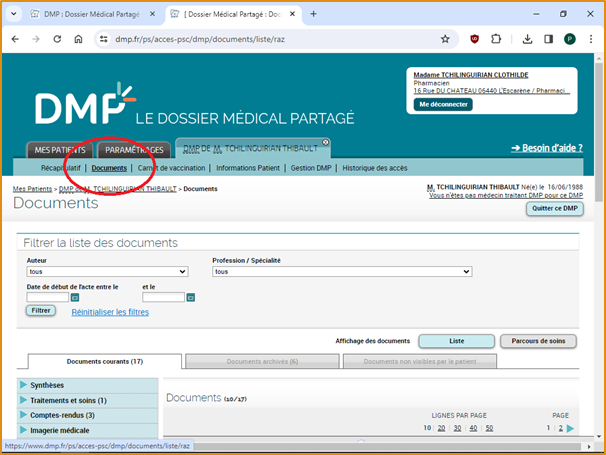Switch display to Parcours de soins

(x=538, y=341)
